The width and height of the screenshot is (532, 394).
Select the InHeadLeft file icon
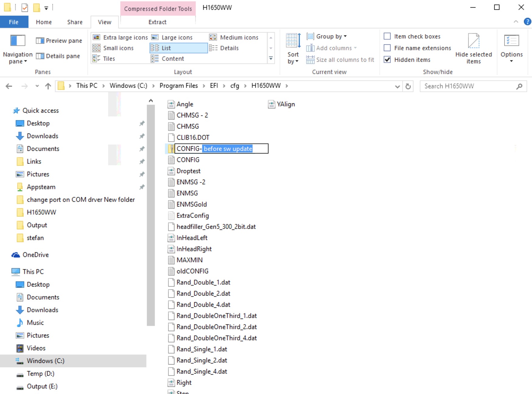pyautogui.click(x=171, y=238)
